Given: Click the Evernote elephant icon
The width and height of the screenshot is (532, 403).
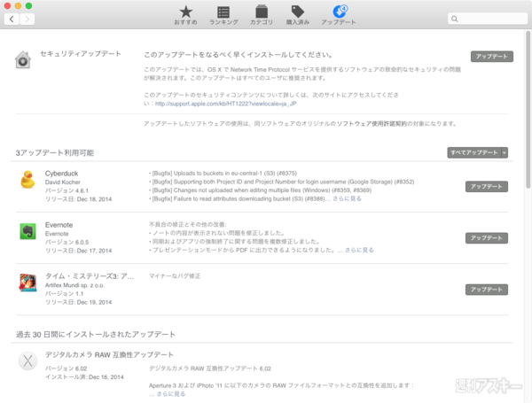Looking at the screenshot, I should (27, 231).
